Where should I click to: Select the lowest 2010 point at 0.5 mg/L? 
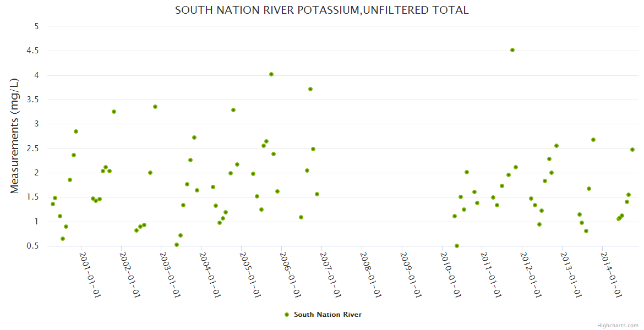[457, 246]
